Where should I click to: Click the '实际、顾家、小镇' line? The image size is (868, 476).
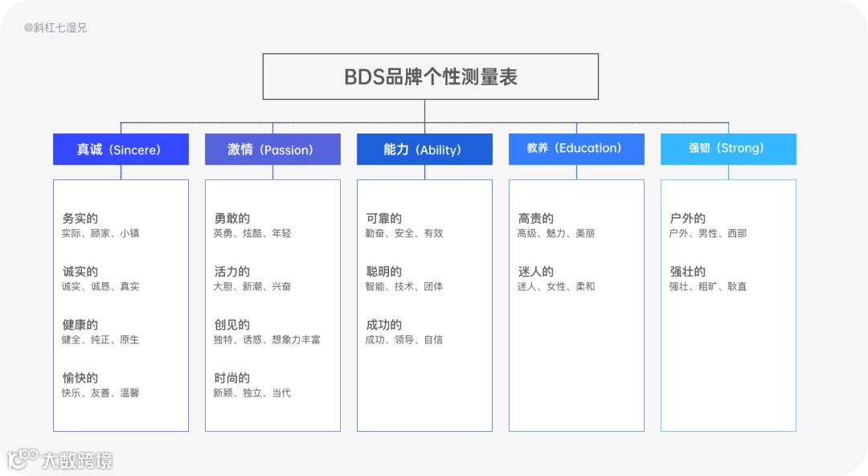tap(100, 233)
